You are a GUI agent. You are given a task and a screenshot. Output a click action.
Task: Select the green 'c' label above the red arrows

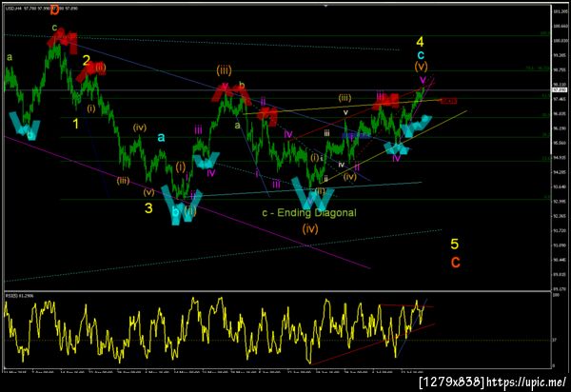coord(54,28)
